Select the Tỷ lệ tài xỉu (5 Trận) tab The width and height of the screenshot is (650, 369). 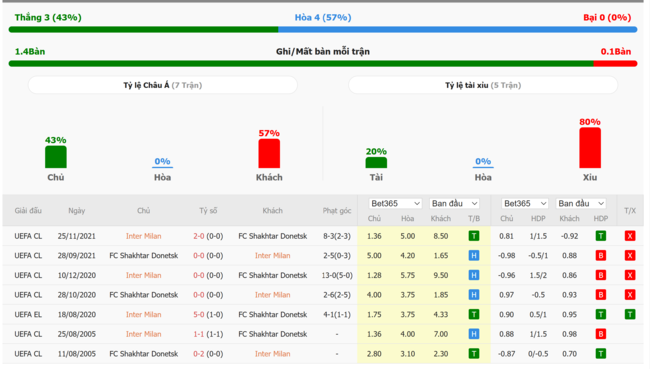[x=483, y=85]
